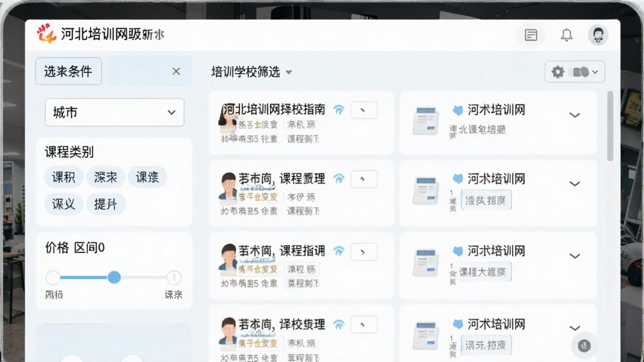Click wifi icon on second course card
Screen dimensions: 644x362
point(339,179)
